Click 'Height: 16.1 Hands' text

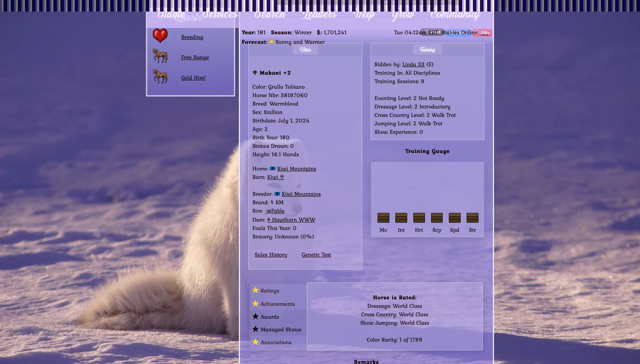click(276, 154)
